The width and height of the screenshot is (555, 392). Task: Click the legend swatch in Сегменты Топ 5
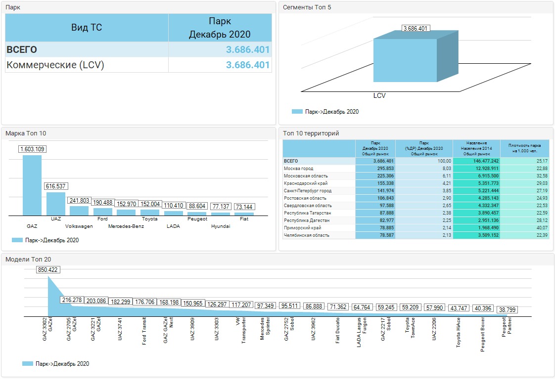(x=297, y=112)
